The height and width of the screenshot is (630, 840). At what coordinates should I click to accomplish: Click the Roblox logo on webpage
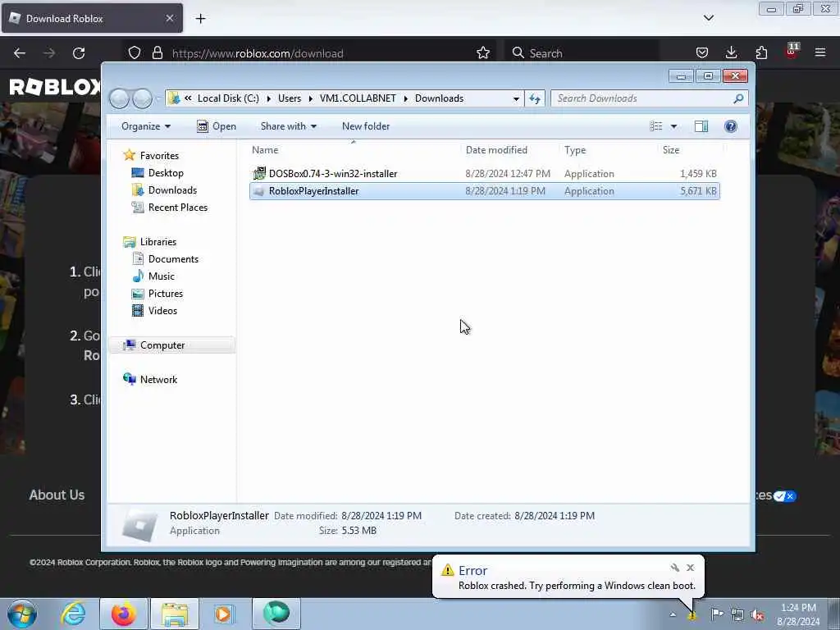pos(55,87)
